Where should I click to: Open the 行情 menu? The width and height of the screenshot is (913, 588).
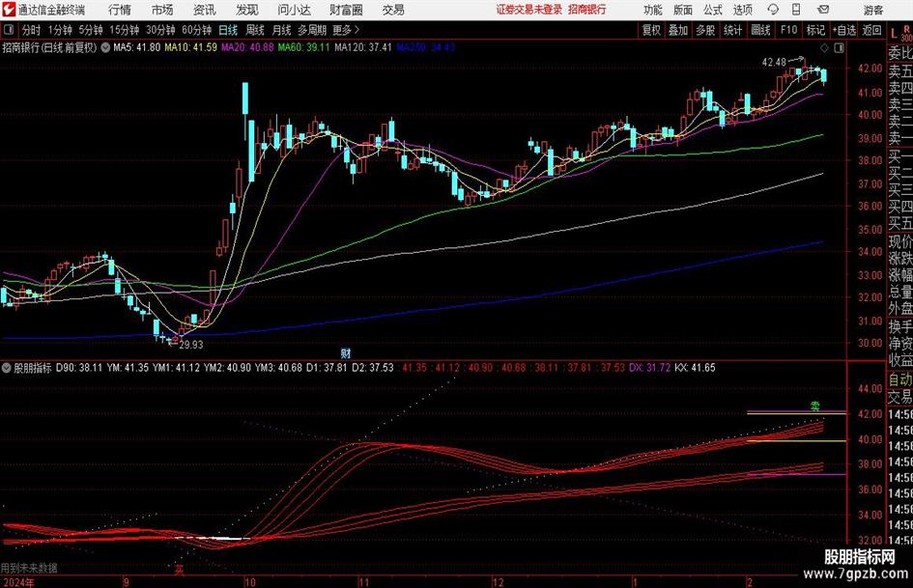(120, 10)
